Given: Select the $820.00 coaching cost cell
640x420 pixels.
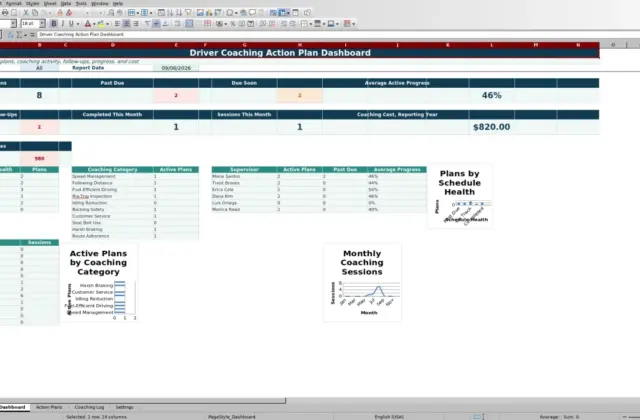Looking at the screenshot, I should (x=491, y=127).
